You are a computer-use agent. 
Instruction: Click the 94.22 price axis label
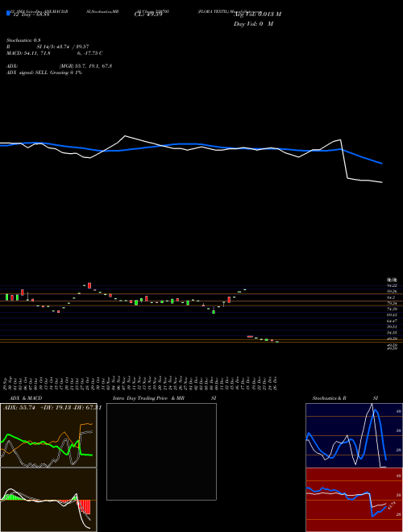point(392,285)
